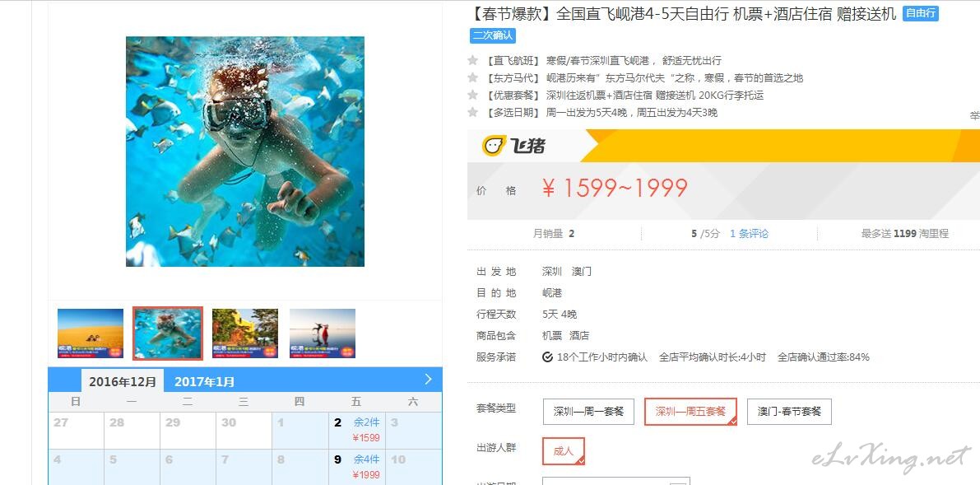Click star icon beside 直飞航班 highlight
Screen dimensions: 980x485
click(x=473, y=61)
